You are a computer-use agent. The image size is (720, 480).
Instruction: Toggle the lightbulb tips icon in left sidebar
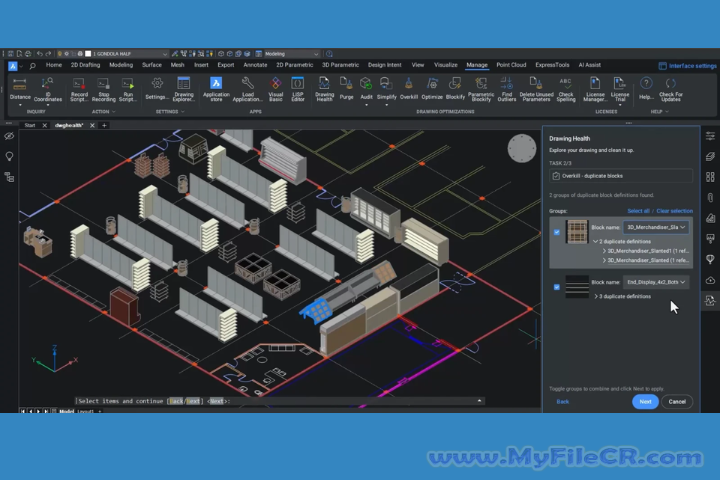pos(9,156)
